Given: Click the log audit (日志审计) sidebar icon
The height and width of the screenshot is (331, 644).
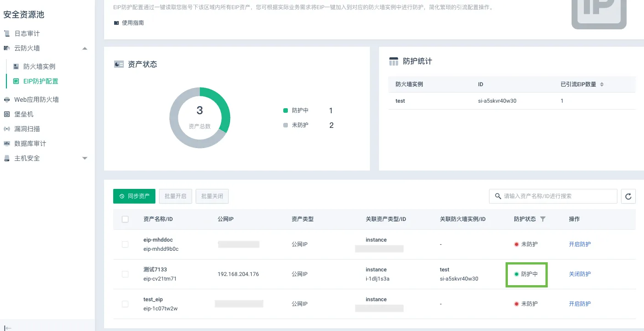Looking at the screenshot, I should coord(7,33).
